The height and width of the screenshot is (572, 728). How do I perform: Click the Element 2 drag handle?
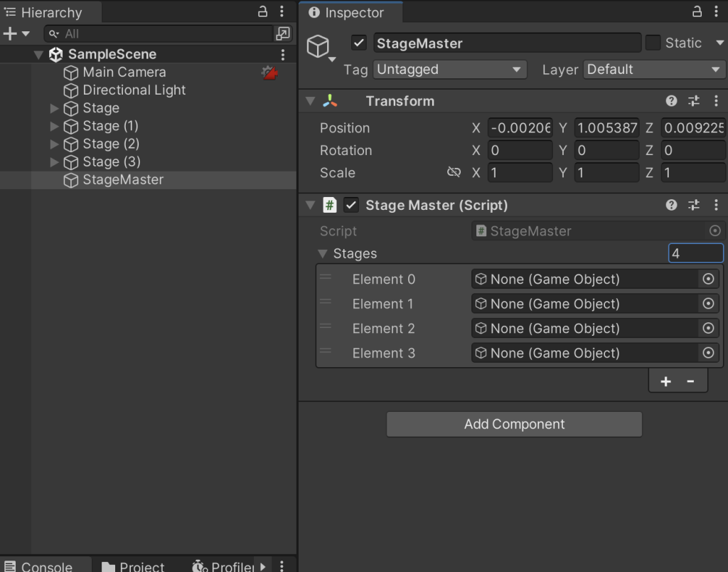(x=326, y=327)
